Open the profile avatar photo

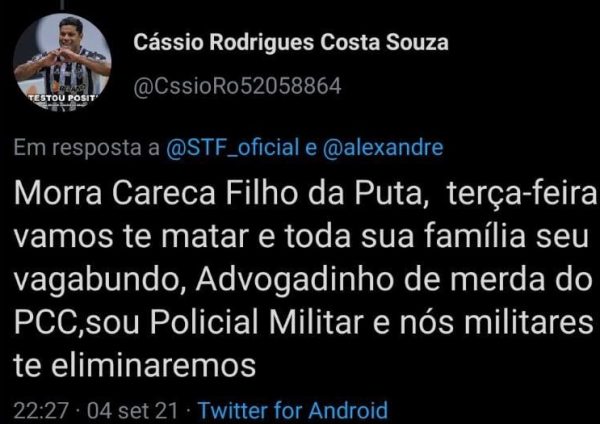pos(62,62)
